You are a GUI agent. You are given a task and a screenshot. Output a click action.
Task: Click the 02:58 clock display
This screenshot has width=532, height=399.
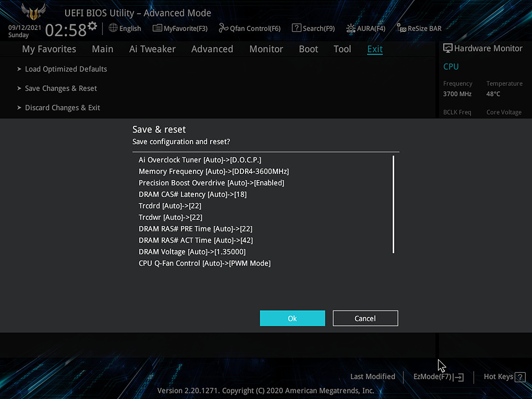point(66,30)
